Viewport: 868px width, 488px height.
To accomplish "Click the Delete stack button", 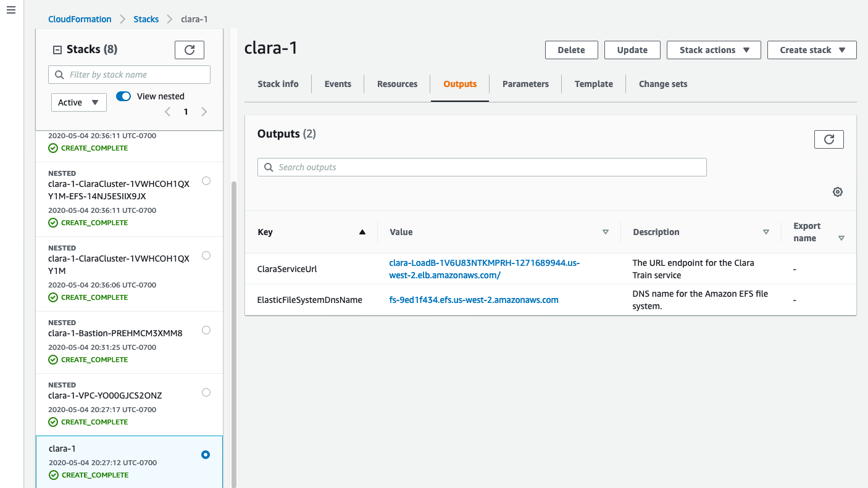I will 571,50.
